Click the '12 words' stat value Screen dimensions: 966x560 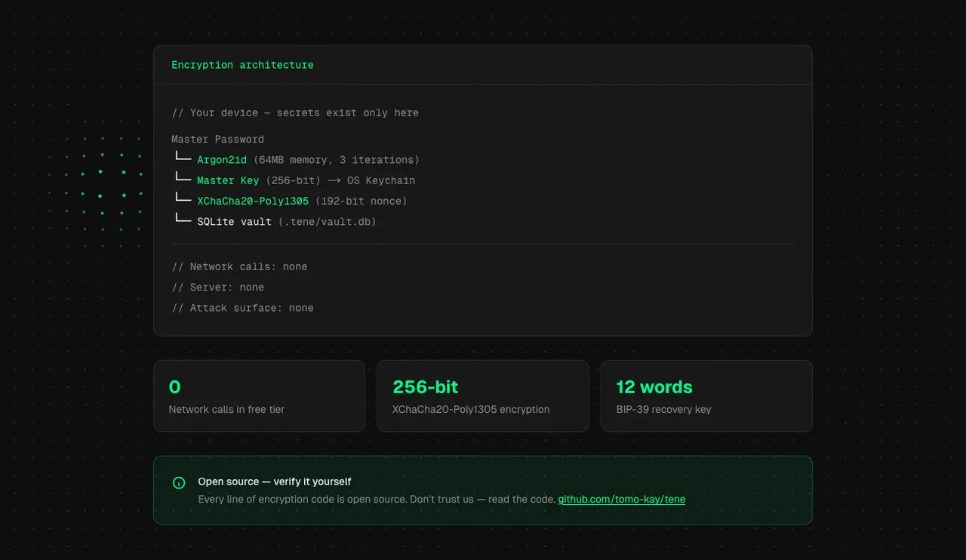tap(654, 387)
